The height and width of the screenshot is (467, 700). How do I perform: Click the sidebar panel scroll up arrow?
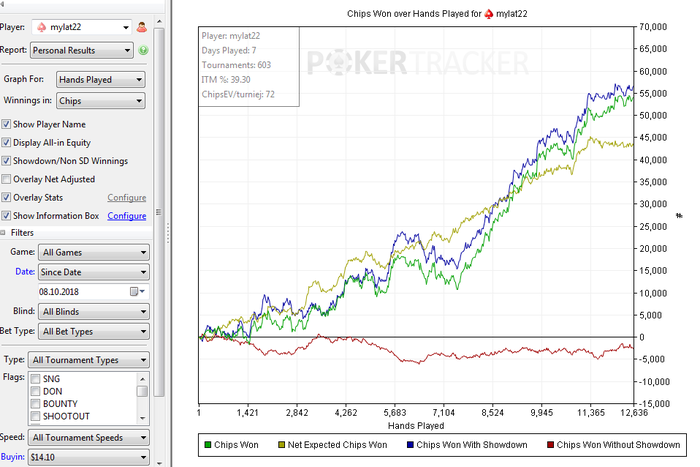coord(159,21)
